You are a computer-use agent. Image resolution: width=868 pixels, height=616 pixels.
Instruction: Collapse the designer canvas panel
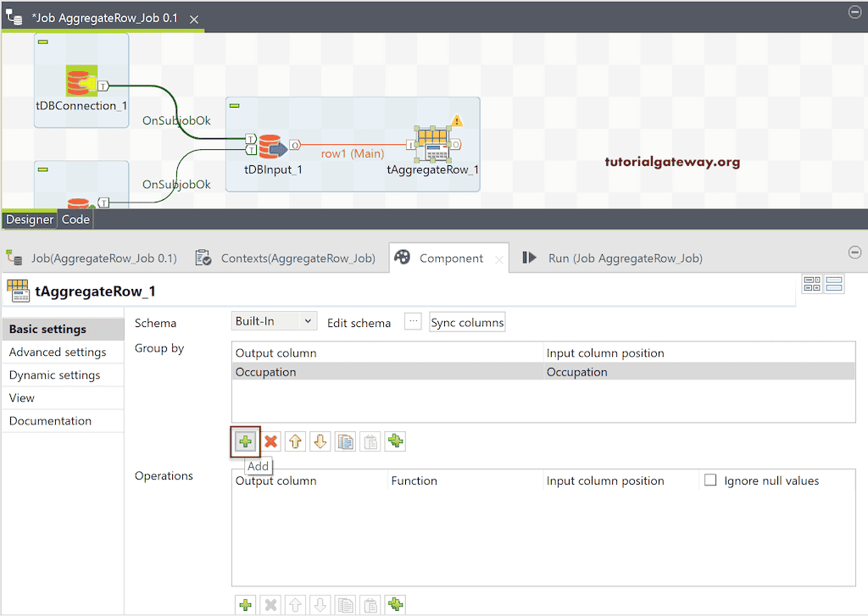[854, 13]
